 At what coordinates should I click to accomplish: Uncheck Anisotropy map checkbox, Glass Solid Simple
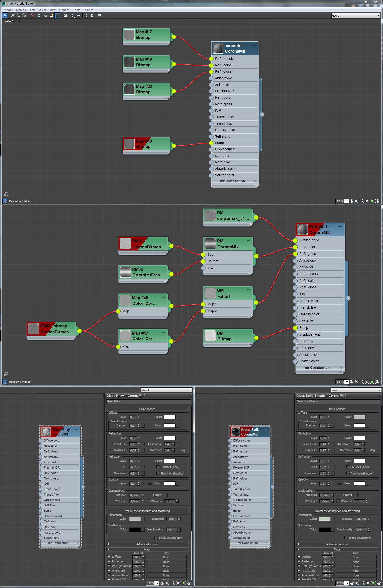point(299,570)
